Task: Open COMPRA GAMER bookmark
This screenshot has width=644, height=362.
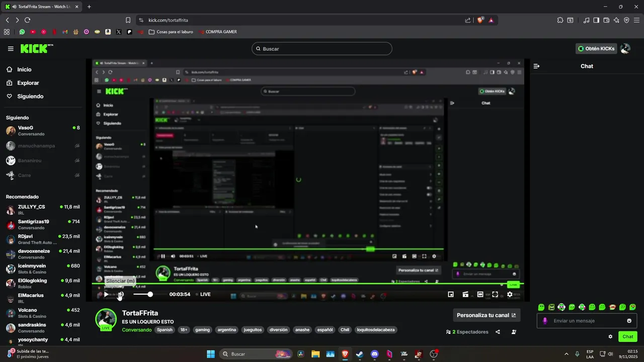Action: pos(217,32)
